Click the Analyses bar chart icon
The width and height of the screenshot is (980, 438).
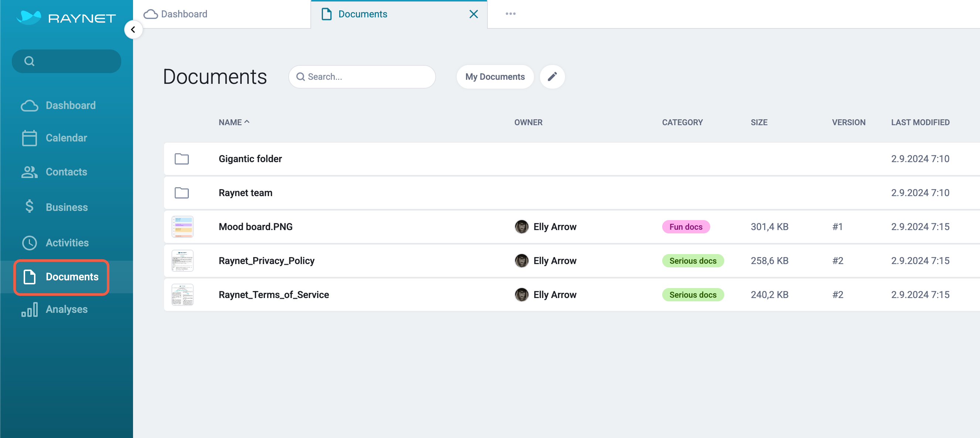point(29,309)
